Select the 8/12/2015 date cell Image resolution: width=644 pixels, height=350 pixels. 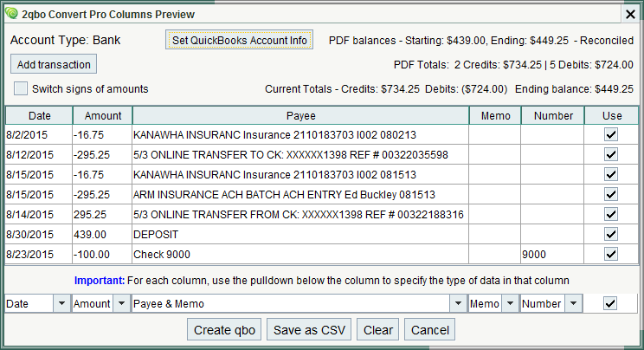(39, 155)
